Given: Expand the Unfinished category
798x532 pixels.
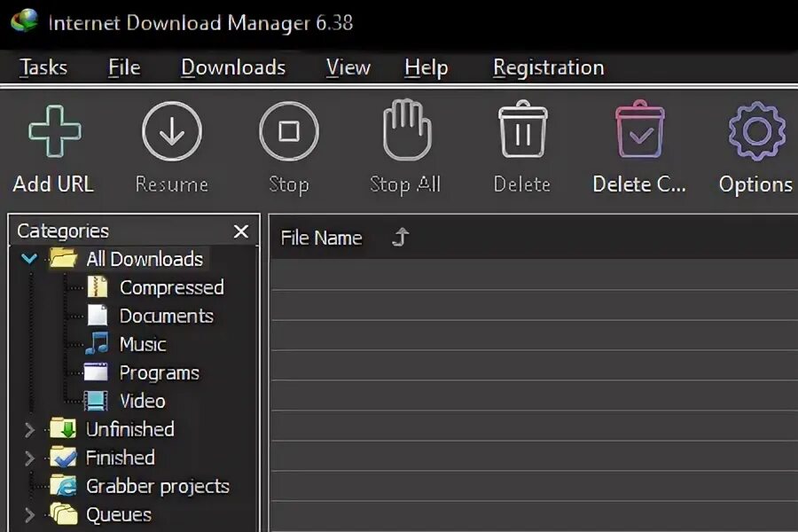Looking at the screenshot, I should tap(29, 430).
